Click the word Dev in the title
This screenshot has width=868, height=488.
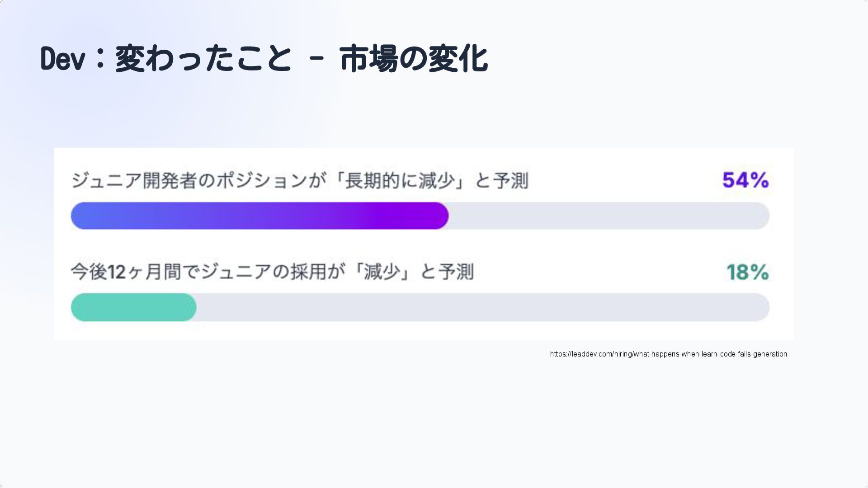[62, 59]
